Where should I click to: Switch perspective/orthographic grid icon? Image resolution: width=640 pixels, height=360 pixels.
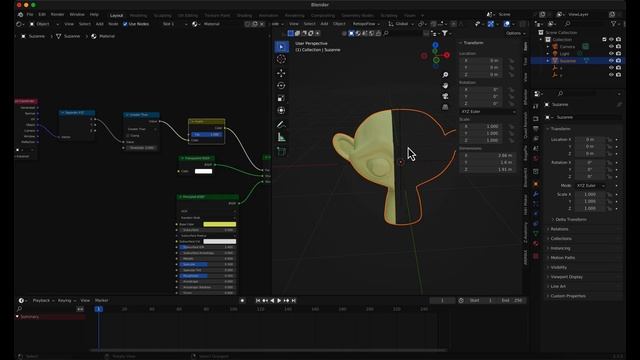[445, 107]
